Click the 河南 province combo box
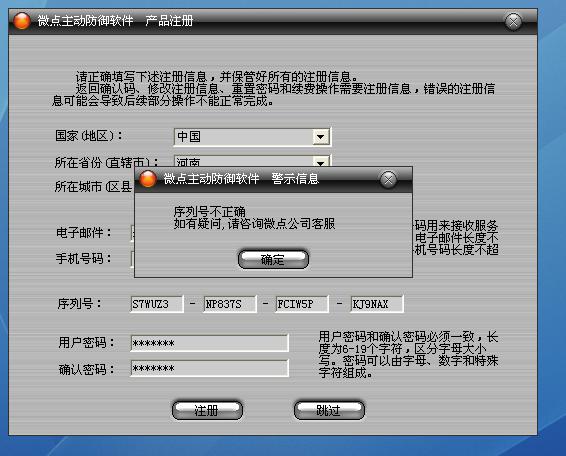566x456 pixels. 252,161
